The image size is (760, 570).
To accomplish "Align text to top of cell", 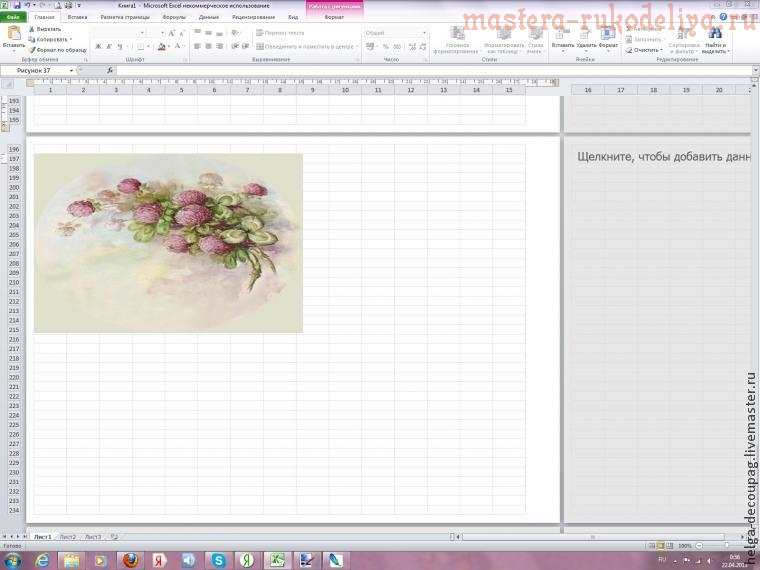I will click(197, 32).
